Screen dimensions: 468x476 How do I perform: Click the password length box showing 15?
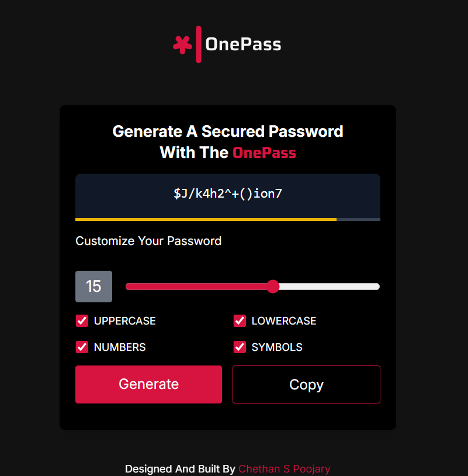pyautogui.click(x=93, y=287)
